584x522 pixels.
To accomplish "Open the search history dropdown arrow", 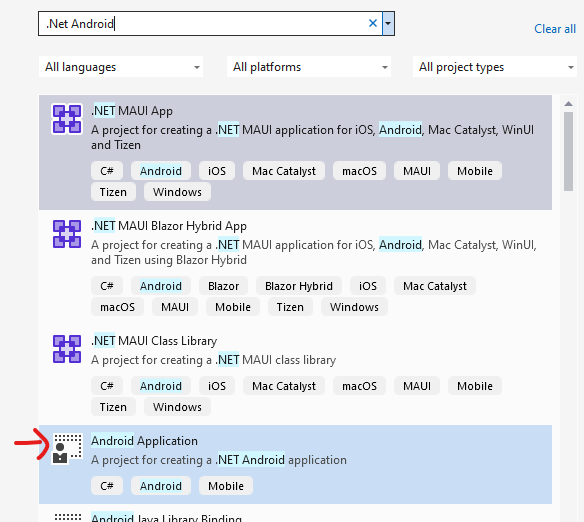I will point(388,23).
